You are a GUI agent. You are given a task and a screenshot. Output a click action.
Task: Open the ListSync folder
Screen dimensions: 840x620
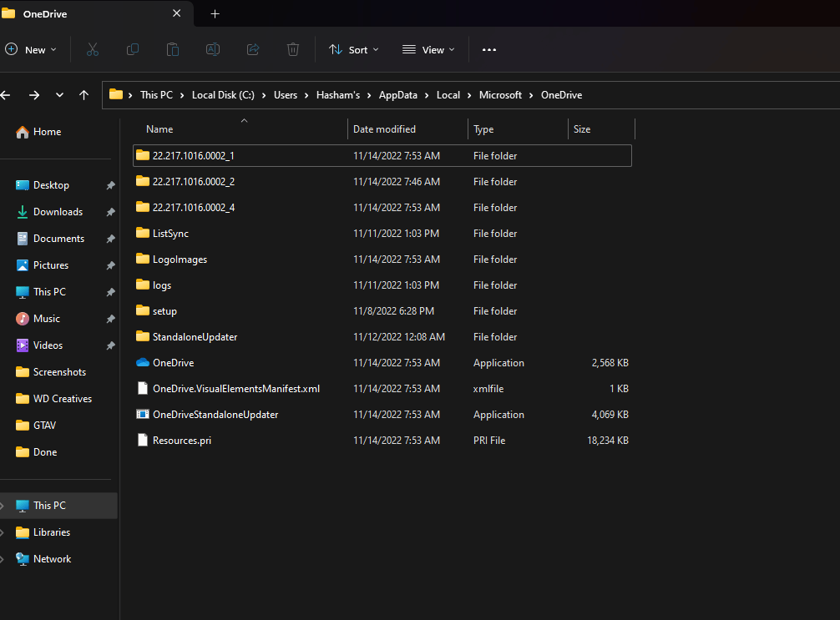(x=170, y=233)
